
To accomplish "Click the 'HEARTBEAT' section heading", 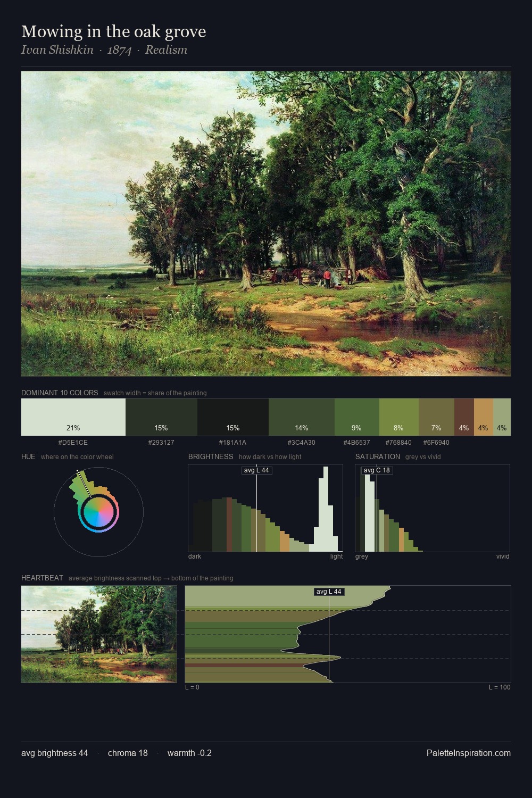I will point(42,578).
